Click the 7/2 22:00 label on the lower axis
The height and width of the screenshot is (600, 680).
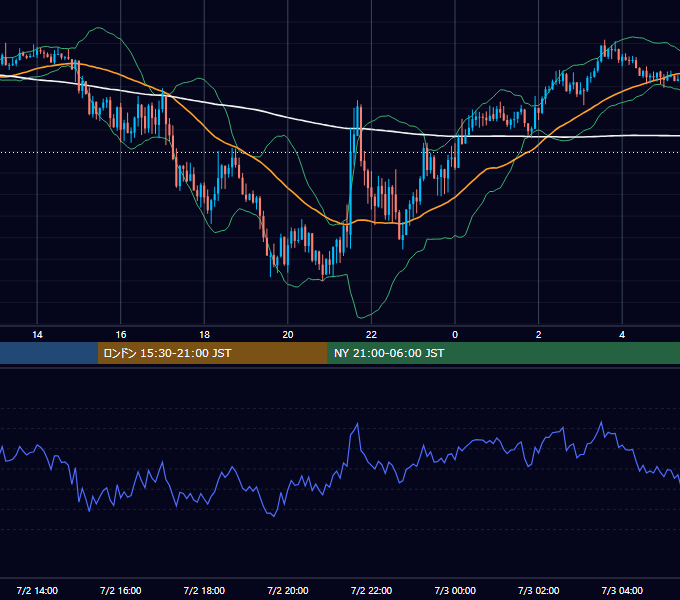(x=371, y=590)
